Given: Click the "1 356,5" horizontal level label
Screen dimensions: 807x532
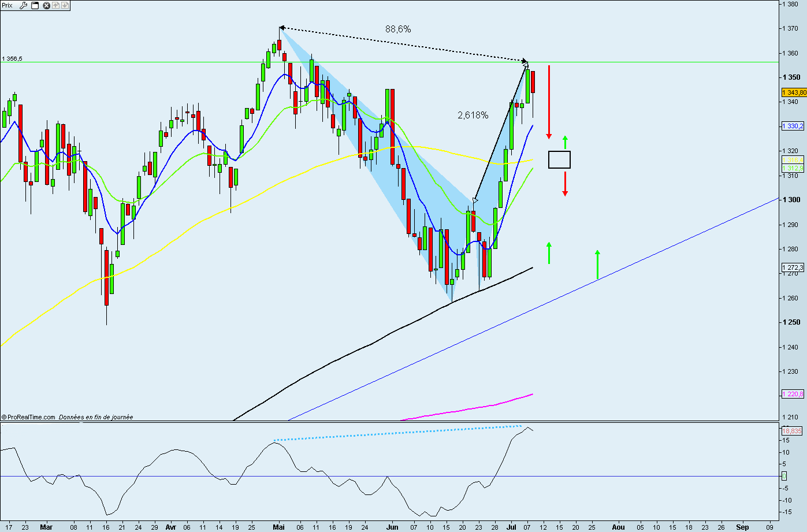Looking at the screenshot, I should (x=12, y=58).
